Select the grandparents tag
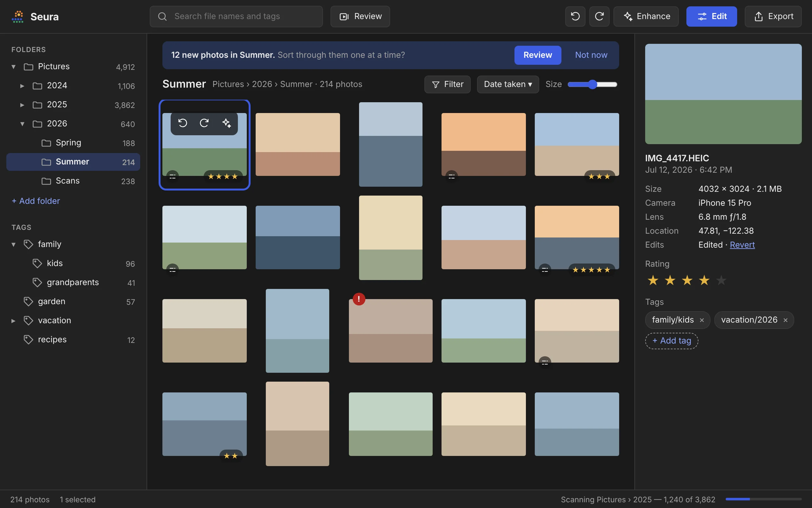 [73, 283]
